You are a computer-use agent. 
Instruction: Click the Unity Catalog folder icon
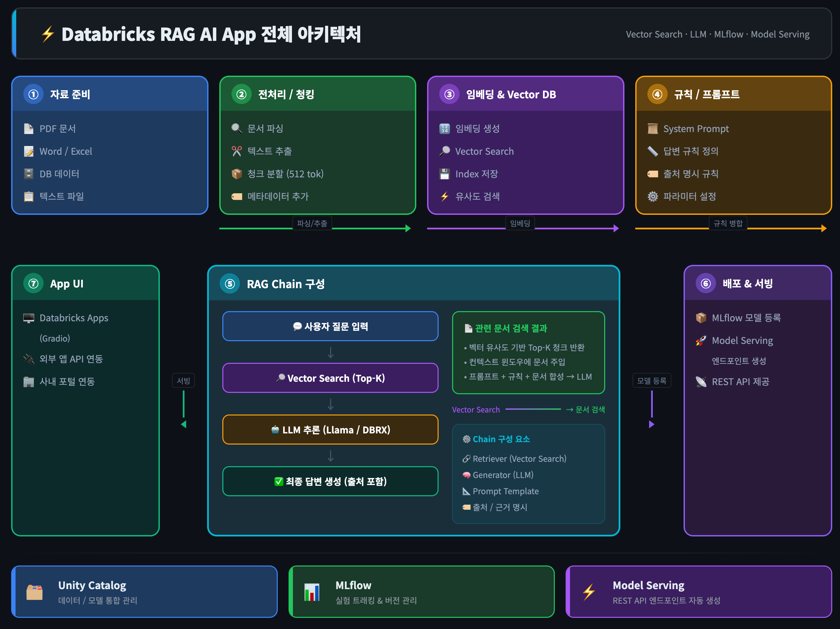(x=34, y=592)
